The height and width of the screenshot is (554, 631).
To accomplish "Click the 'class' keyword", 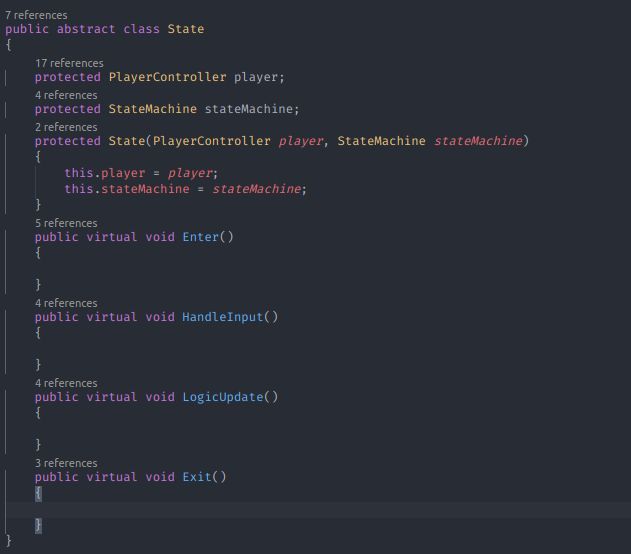I will coord(141,29).
